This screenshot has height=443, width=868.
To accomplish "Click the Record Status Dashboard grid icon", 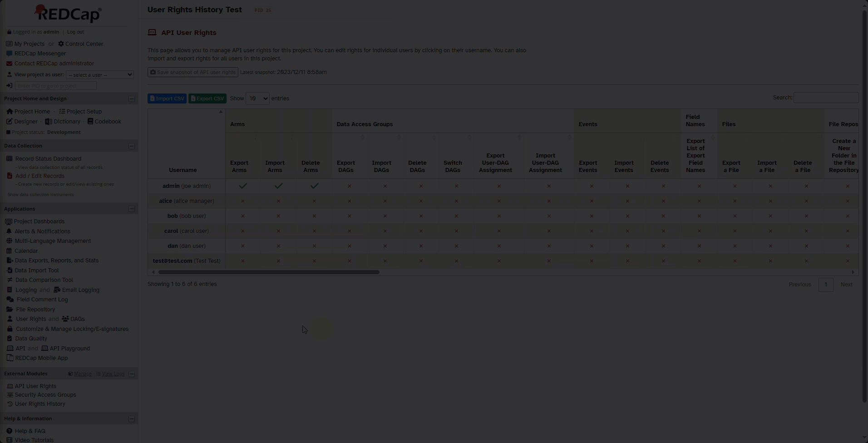I will coord(9,159).
